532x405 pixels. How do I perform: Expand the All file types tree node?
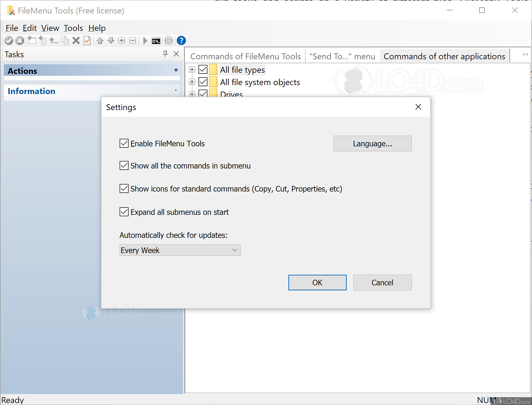pyautogui.click(x=192, y=69)
